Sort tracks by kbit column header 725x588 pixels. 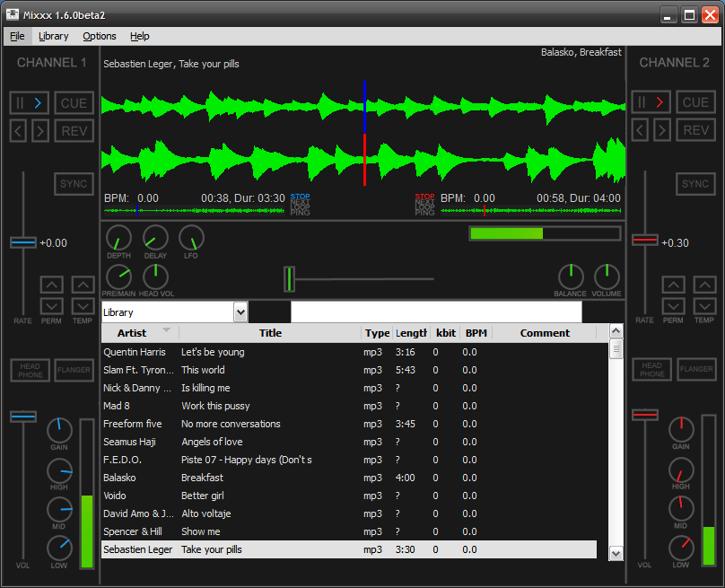tap(446, 333)
